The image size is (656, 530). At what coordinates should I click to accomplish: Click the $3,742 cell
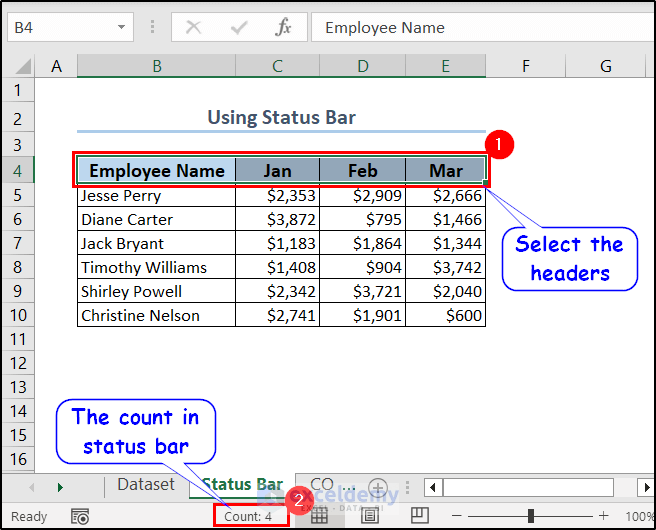(446, 267)
